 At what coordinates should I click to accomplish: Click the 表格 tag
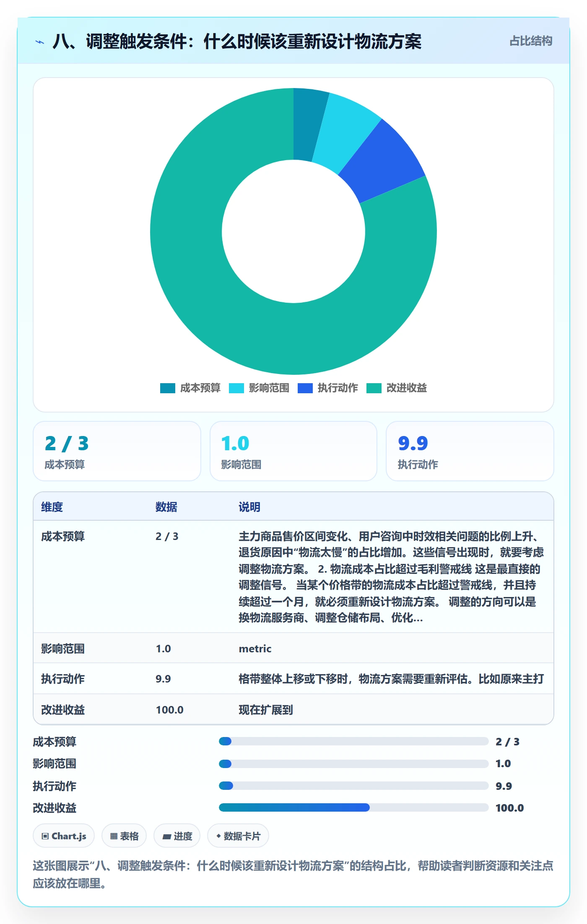[124, 836]
